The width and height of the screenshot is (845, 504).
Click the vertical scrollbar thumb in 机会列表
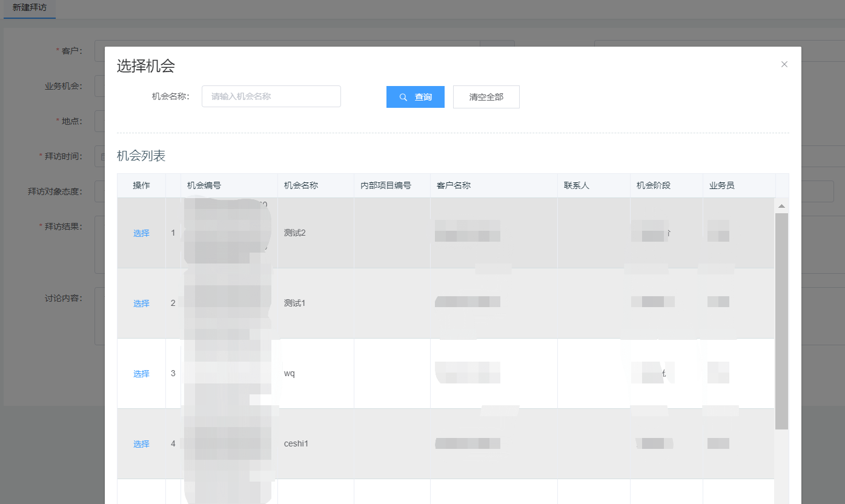click(781, 320)
